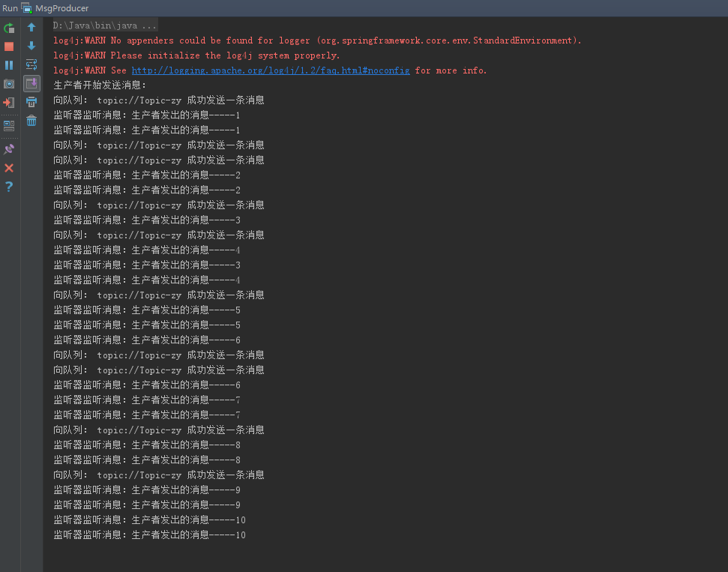Click the Run tool window label

pos(10,8)
